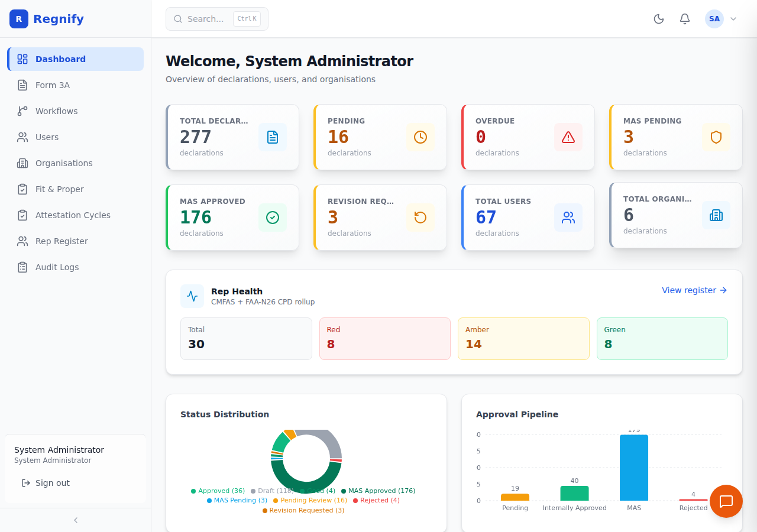Click the Pending clock icon
757x532 pixels.
[x=420, y=137]
